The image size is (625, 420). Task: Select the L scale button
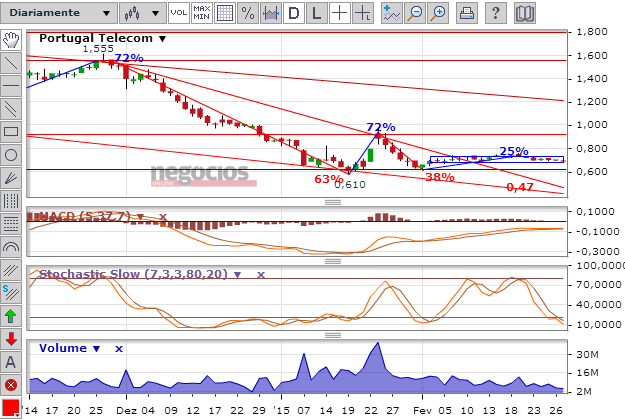(x=317, y=13)
